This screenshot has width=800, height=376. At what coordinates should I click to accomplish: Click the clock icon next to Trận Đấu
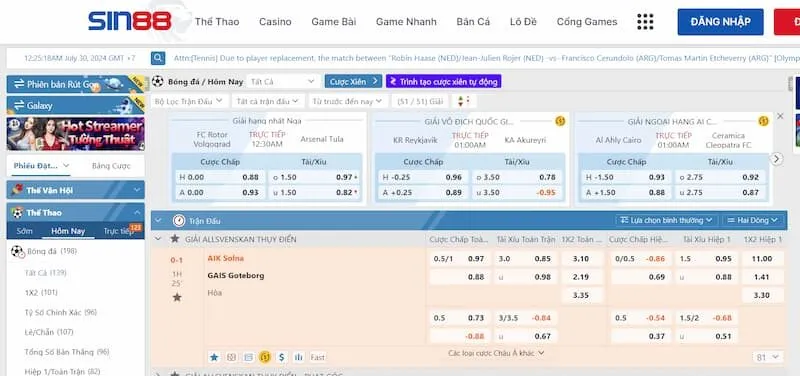[179, 220]
